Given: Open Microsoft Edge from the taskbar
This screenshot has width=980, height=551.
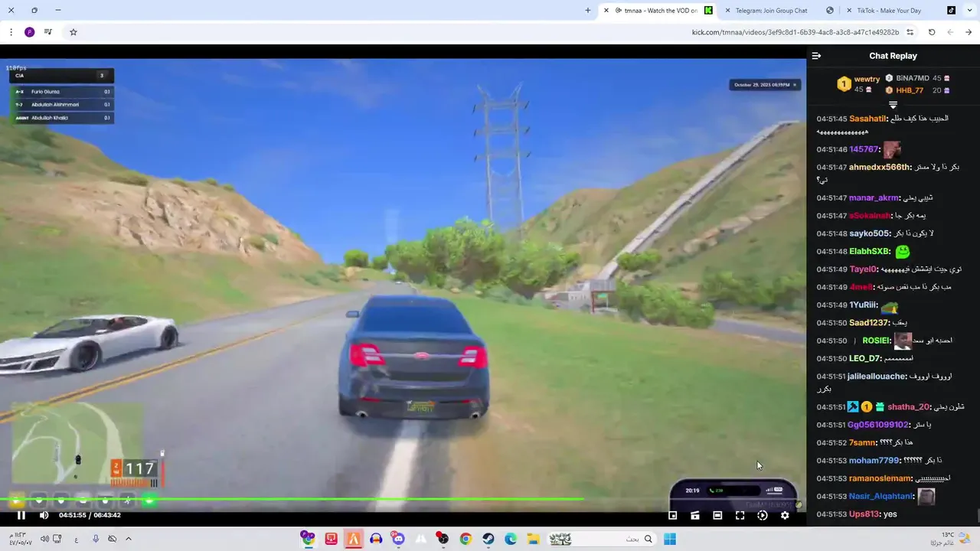Looking at the screenshot, I should coord(511,539).
